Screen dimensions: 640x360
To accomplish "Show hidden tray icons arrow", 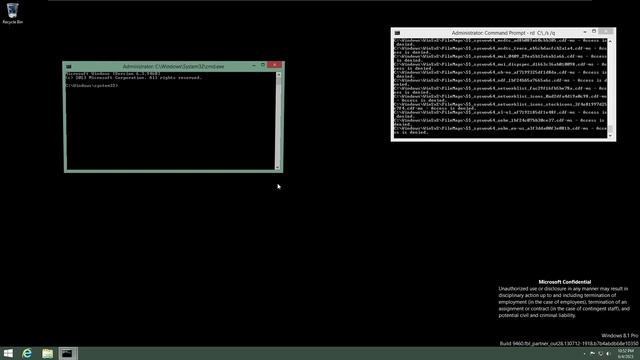I will [x=584, y=353].
